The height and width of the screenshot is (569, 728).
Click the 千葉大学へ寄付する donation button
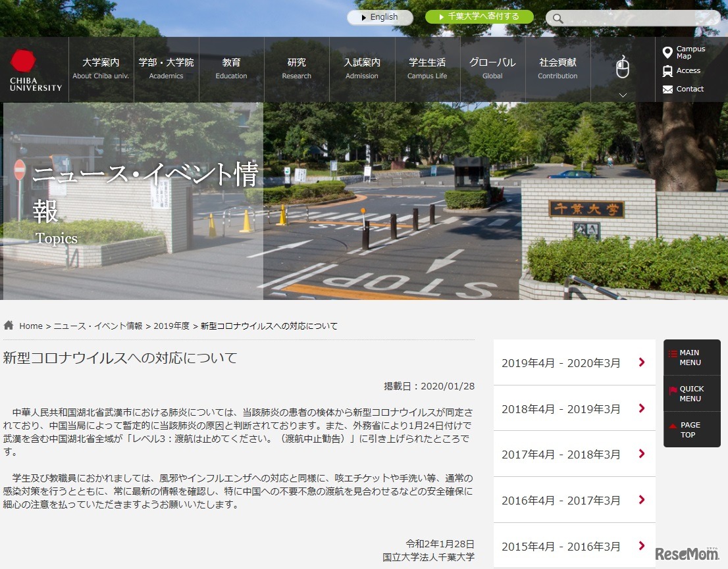pyautogui.click(x=479, y=16)
